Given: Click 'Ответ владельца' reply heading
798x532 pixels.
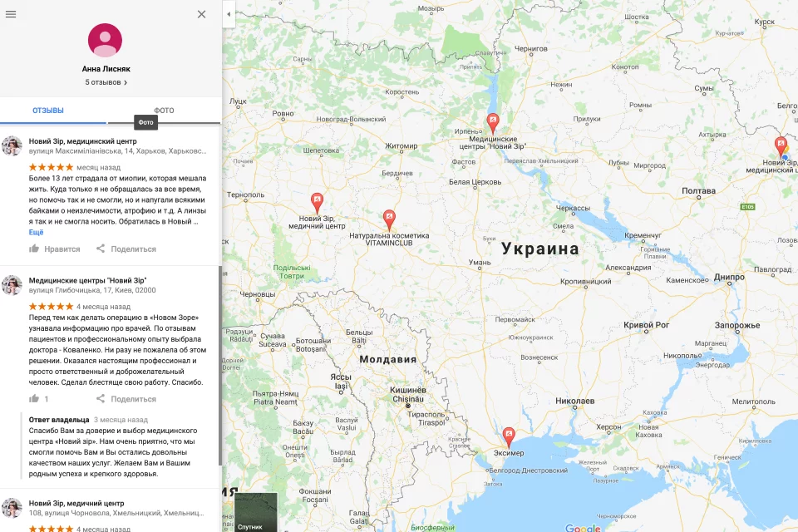Looking at the screenshot, I should pos(59,420).
